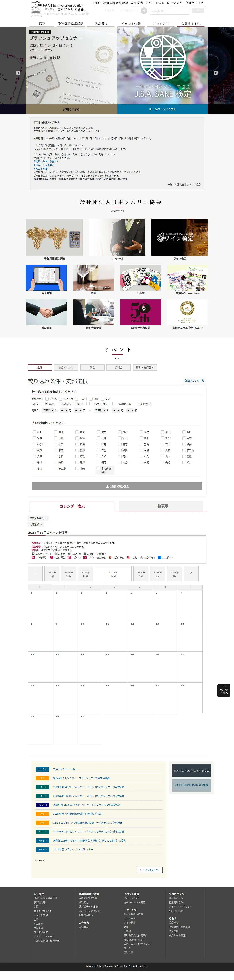Image resolution: width=234 pixels, height=980 pixels.
Task: Select the 分科会 filter tab
Action: click(118, 367)
